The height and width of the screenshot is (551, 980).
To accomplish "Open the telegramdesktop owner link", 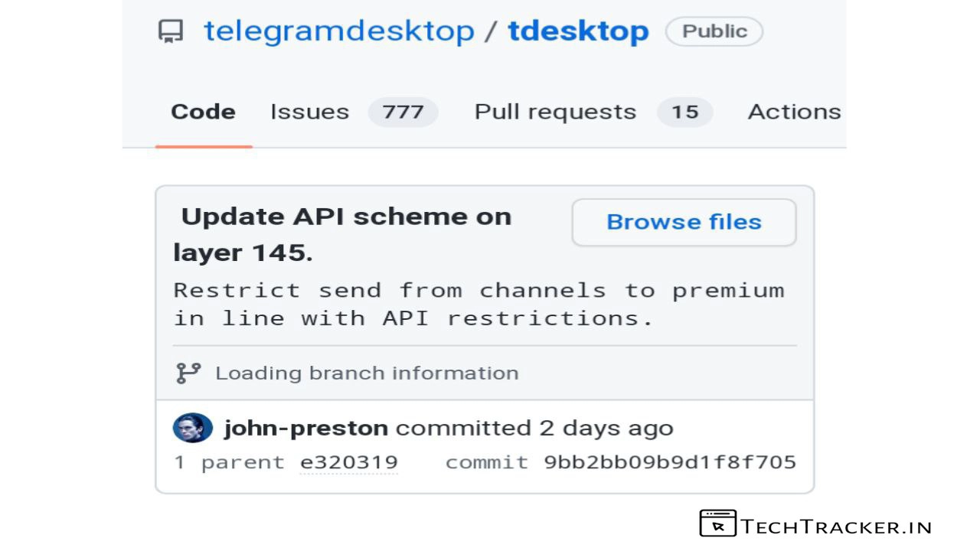I will click(x=338, y=31).
